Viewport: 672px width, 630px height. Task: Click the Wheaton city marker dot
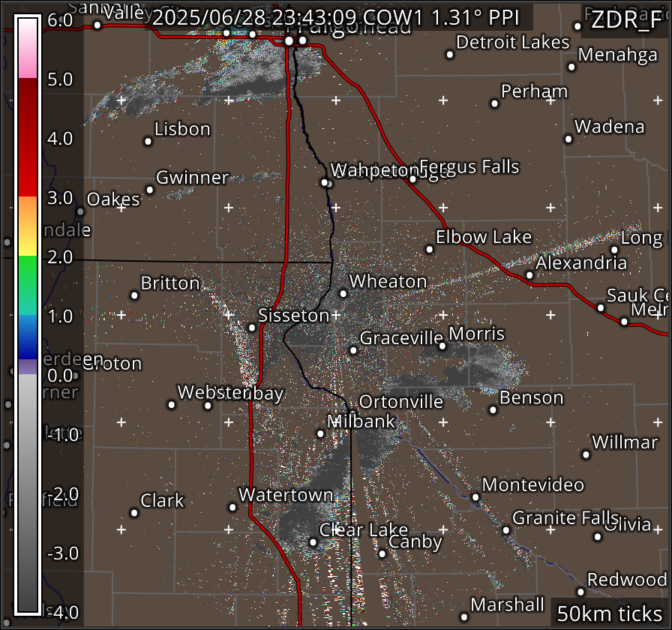coord(343,293)
